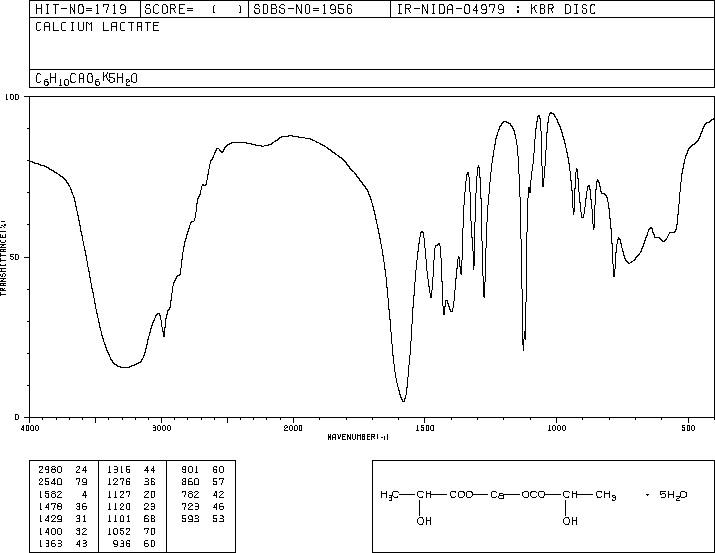Screen dimensions: 715x553
Task: Select the C6H10CaO6·5H2O molecular formula
Action: click(86, 79)
